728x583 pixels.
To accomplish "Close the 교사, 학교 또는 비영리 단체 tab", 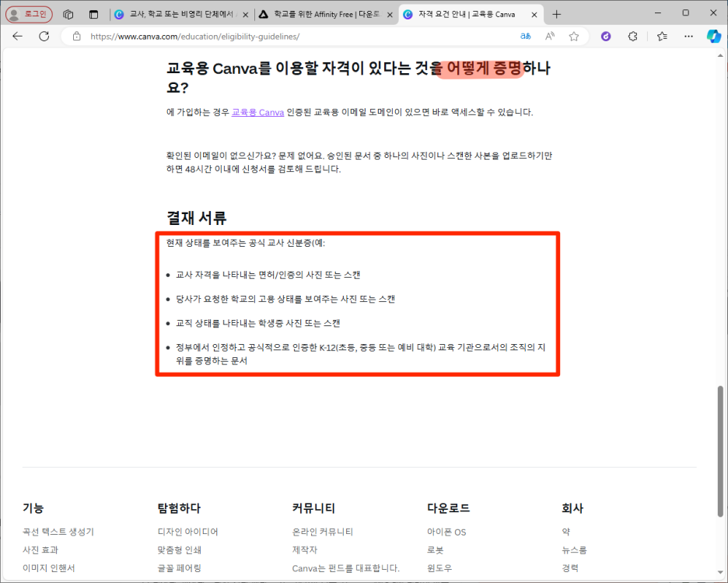I will coord(246,15).
